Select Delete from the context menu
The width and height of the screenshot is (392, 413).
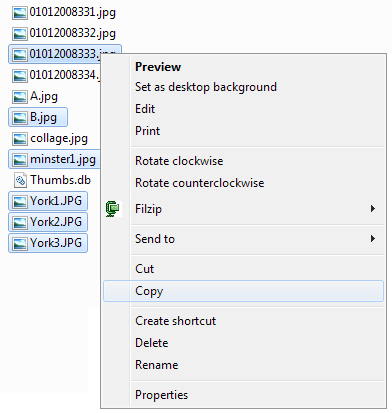243,343
